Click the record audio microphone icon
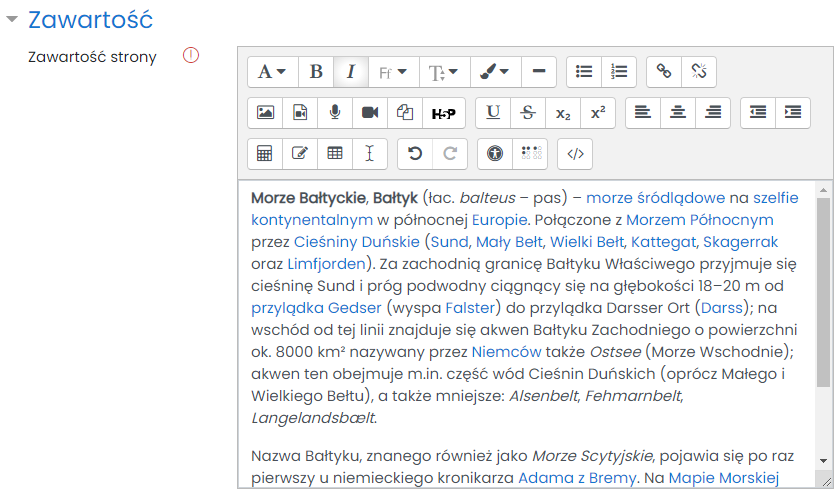This screenshot has height=498, width=839. pyautogui.click(x=335, y=113)
